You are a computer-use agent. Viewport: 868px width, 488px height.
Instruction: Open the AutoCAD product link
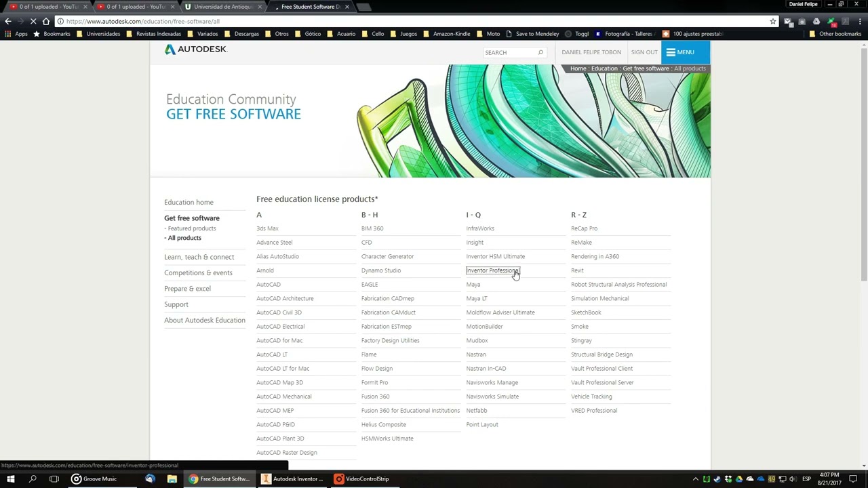(269, 285)
